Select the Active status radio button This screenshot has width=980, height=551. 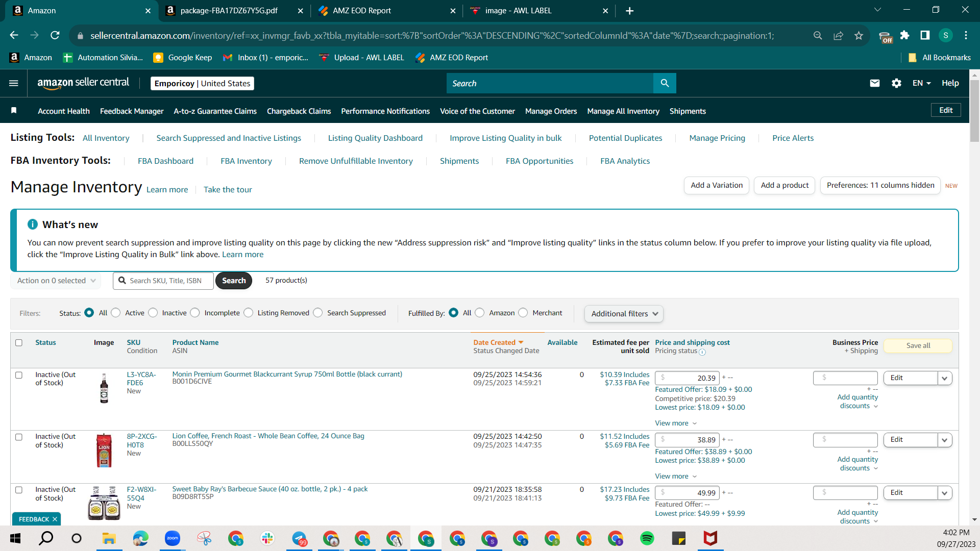116,313
